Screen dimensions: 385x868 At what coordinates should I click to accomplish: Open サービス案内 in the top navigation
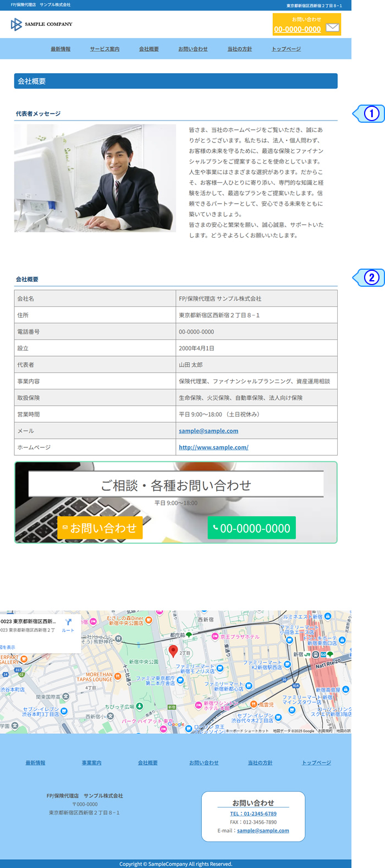(x=105, y=49)
